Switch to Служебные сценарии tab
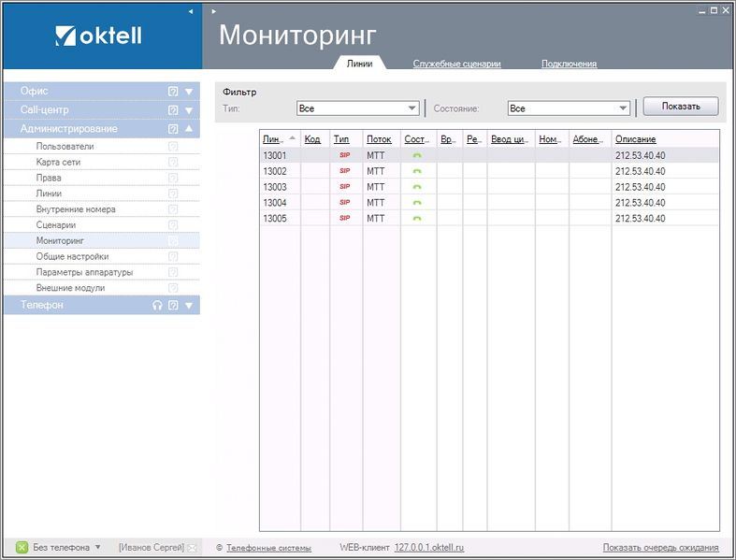Image resolution: width=736 pixels, height=560 pixels. pyautogui.click(x=456, y=64)
